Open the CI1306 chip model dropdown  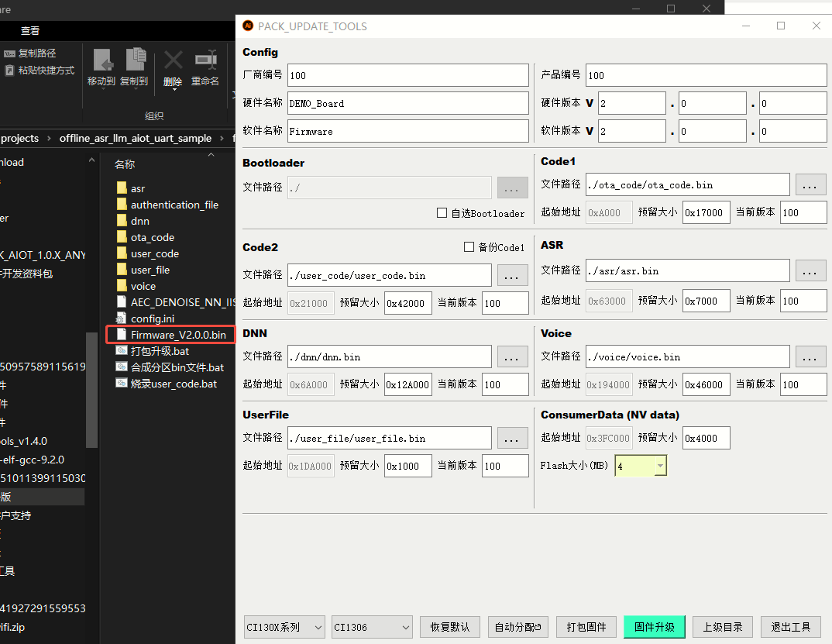tap(372, 627)
